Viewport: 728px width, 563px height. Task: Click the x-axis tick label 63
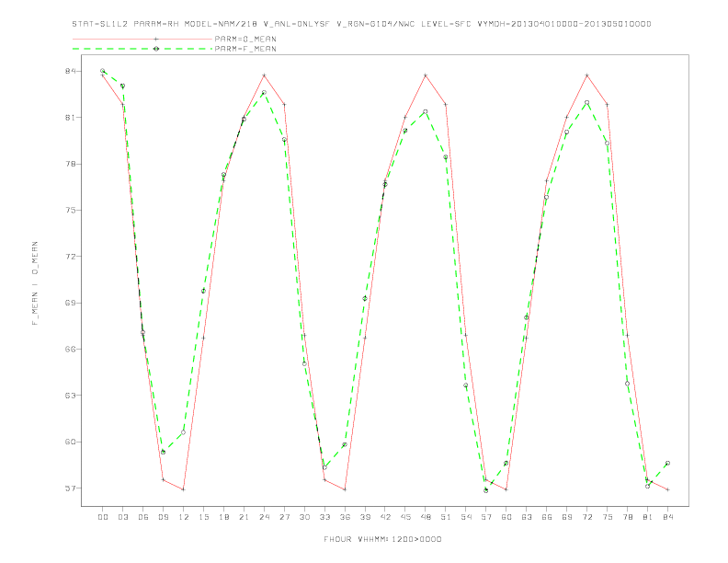click(x=527, y=517)
